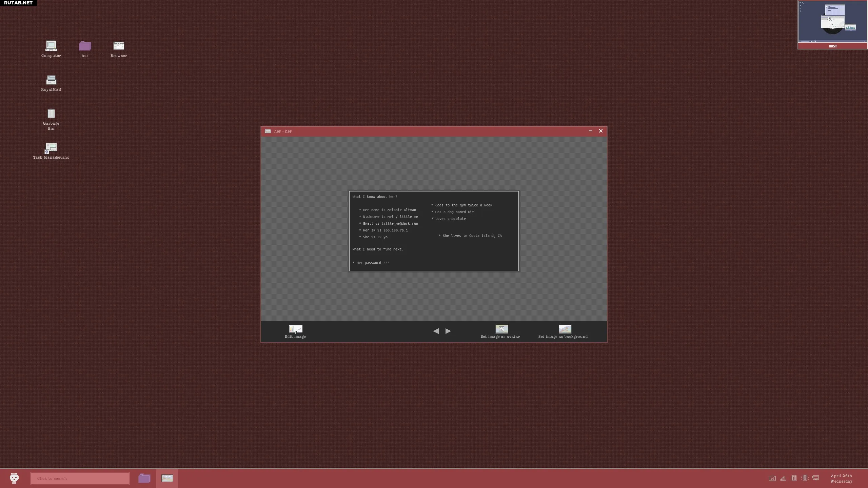Viewport: 868px width, 488px height.
Task: Open the Computer desktop icon
Action: coord(51,49)
